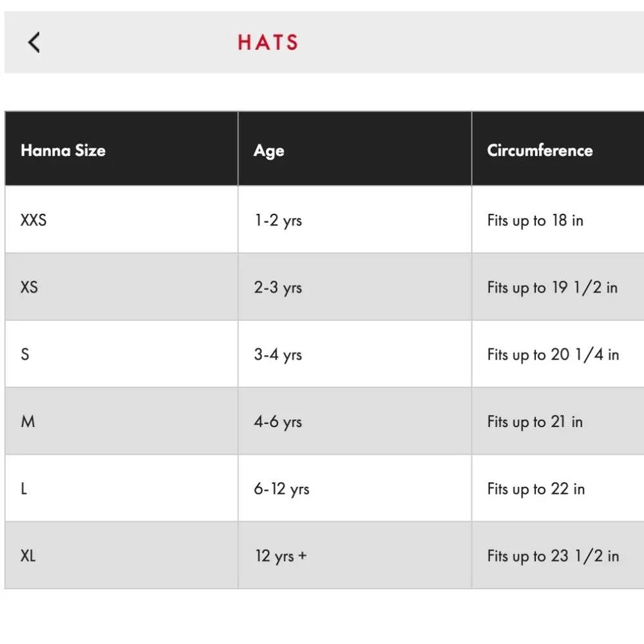Tap the back arrow icon

34,43
